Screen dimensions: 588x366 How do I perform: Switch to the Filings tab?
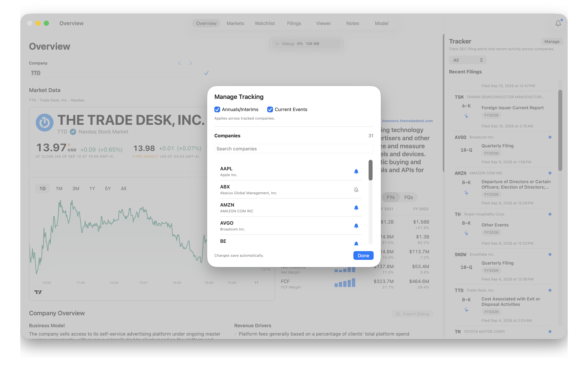(x=294, y=23)
